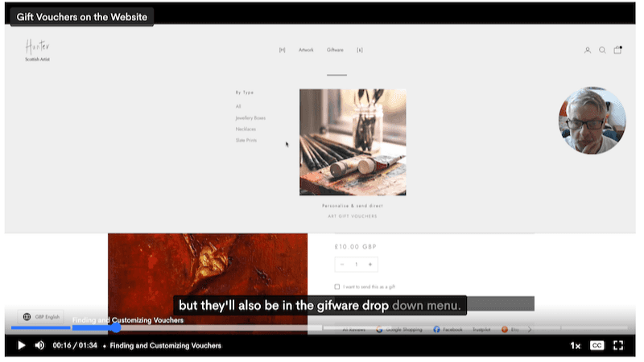Open the Artwork menu item
This screenshot has width=644, height=362.
(x=306, y=50)
